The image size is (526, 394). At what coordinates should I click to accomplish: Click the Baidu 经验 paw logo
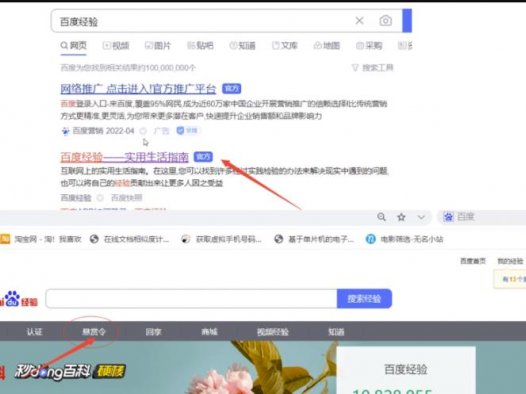click(x=19, y=299)
